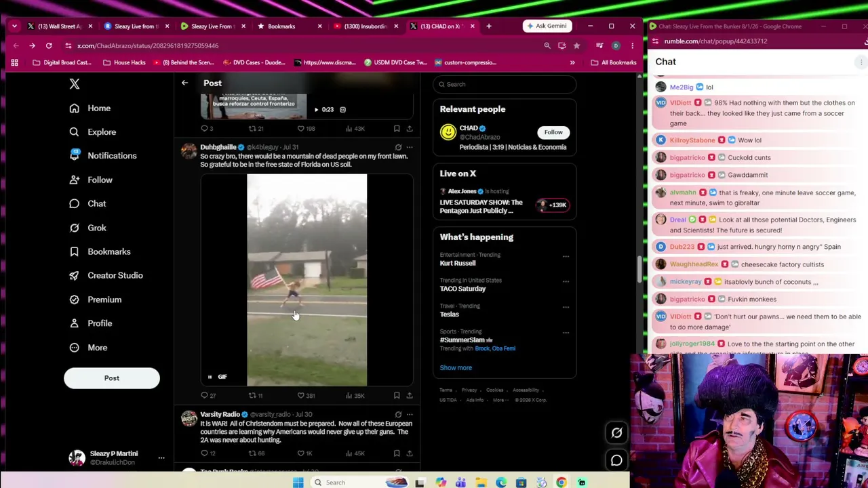Bookmark the Duhbghaille post
The image size is (868, 488).
(x=397, y=395)
